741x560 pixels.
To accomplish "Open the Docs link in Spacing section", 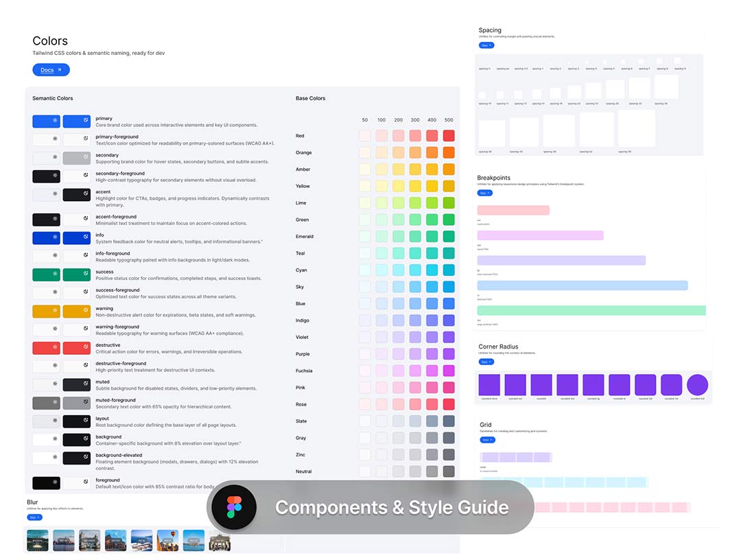I will tap(486, 45).
